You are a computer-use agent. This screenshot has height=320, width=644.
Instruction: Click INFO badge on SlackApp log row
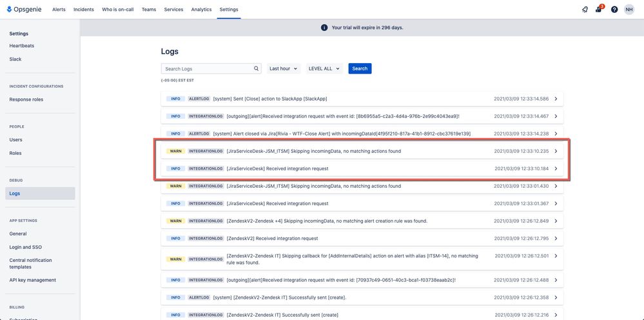[175, 99]
